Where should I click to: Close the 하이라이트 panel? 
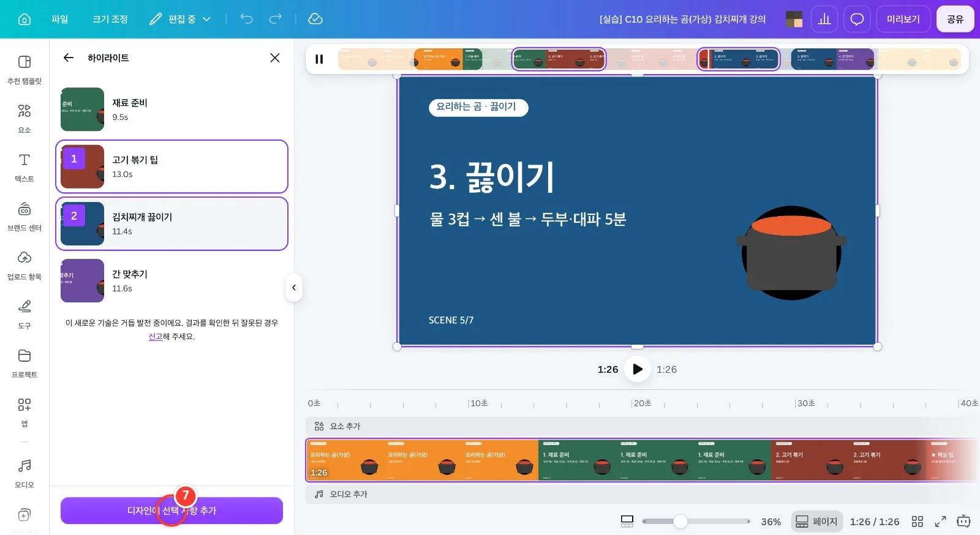(275, 58)
